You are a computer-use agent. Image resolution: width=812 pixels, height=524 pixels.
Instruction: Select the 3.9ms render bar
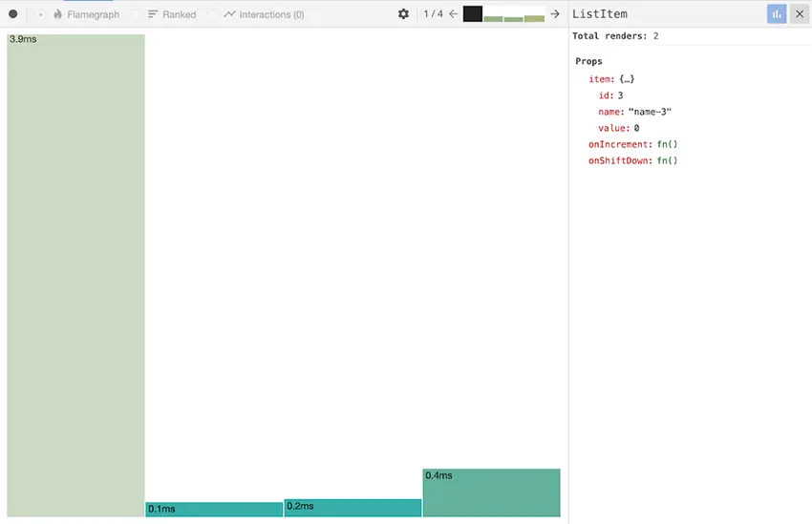(x=75, y=275)
